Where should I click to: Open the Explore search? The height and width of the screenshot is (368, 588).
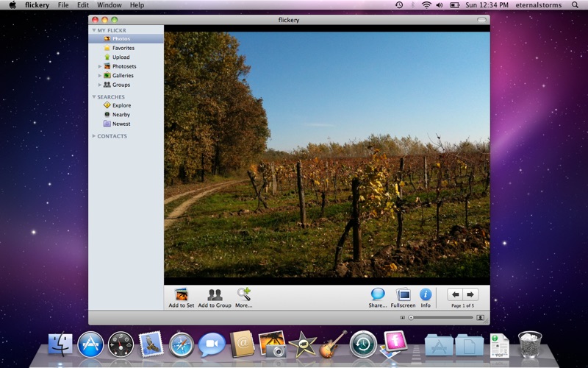(x=121, y=105)
